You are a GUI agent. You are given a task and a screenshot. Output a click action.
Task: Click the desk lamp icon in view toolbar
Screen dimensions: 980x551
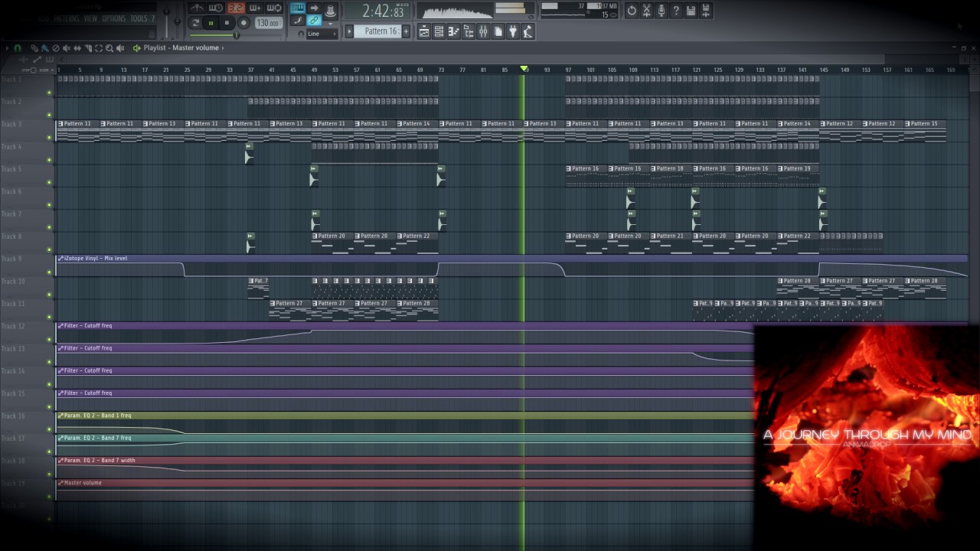click(528, 31)
